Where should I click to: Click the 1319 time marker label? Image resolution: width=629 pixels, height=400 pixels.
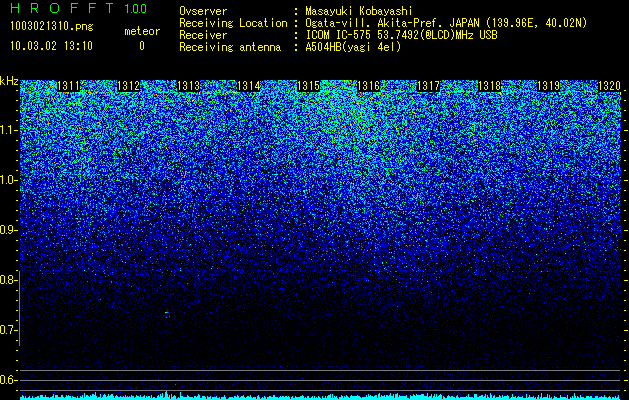(x=548, y=86)
